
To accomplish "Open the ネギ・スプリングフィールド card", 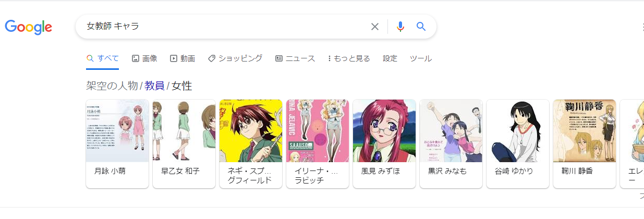I will click(251, 143).
